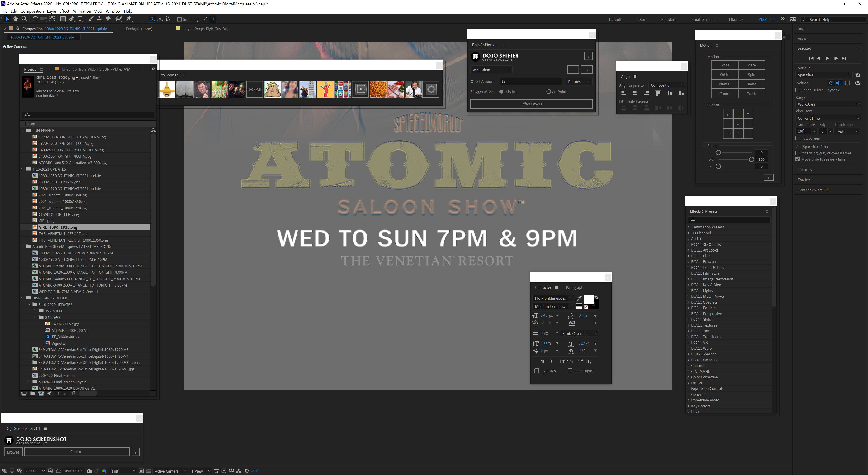Expand the Color Correction effects category

point(688,377)
